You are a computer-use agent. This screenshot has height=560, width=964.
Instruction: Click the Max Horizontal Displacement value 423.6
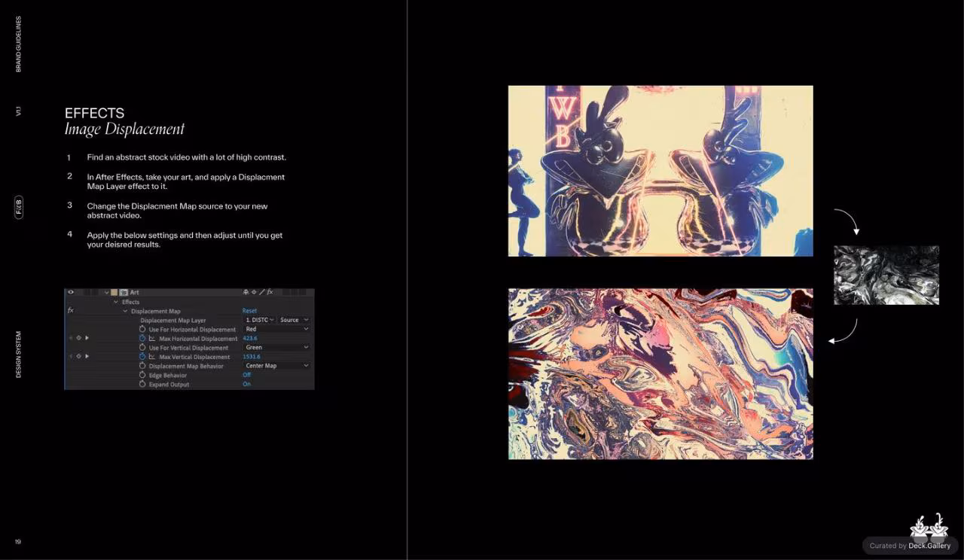(250, 339)
